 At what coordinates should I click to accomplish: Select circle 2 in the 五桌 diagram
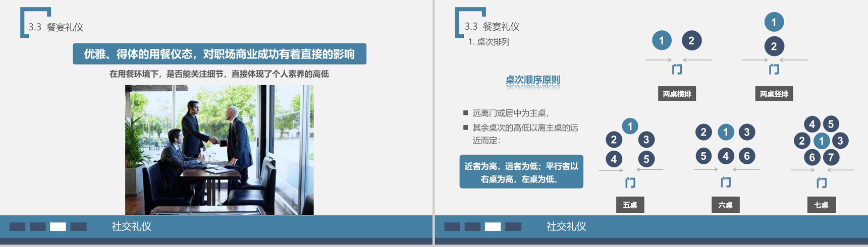coord(614,140)
